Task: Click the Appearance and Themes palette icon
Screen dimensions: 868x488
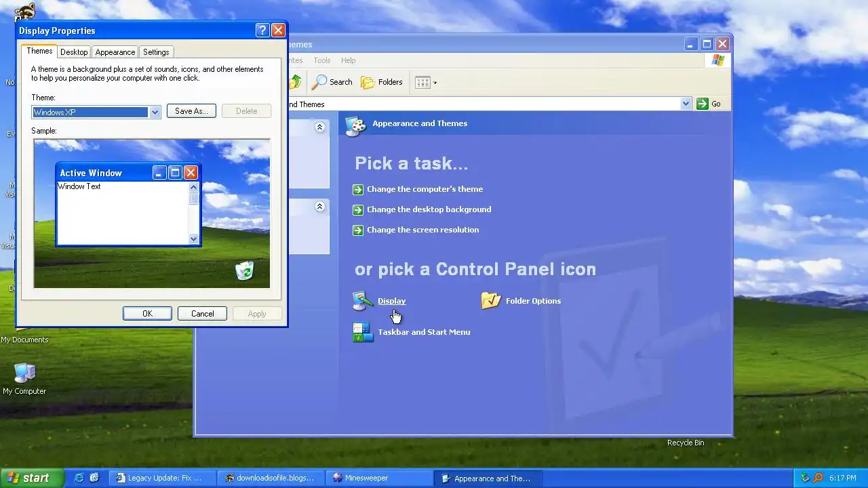Action: tap(356, 125)
